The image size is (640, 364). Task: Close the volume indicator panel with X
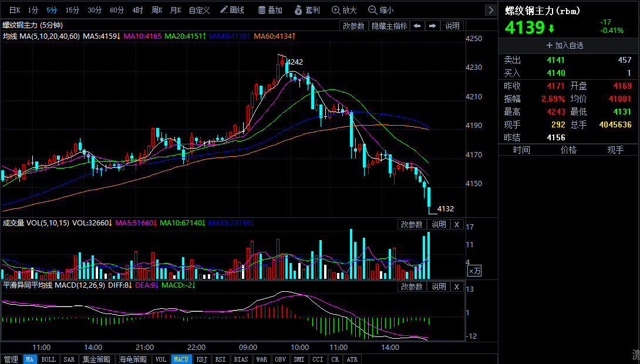tap(457, 224)
